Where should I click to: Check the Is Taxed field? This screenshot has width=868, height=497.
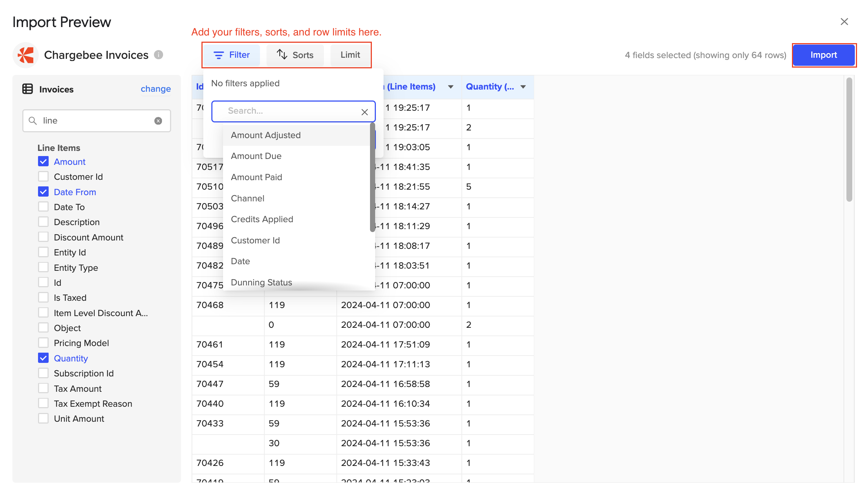point(43,297)
